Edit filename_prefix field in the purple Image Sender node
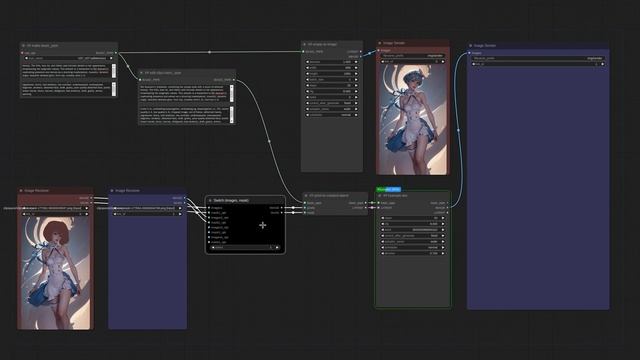Viewport: 640px width, 360px height. 538,58
